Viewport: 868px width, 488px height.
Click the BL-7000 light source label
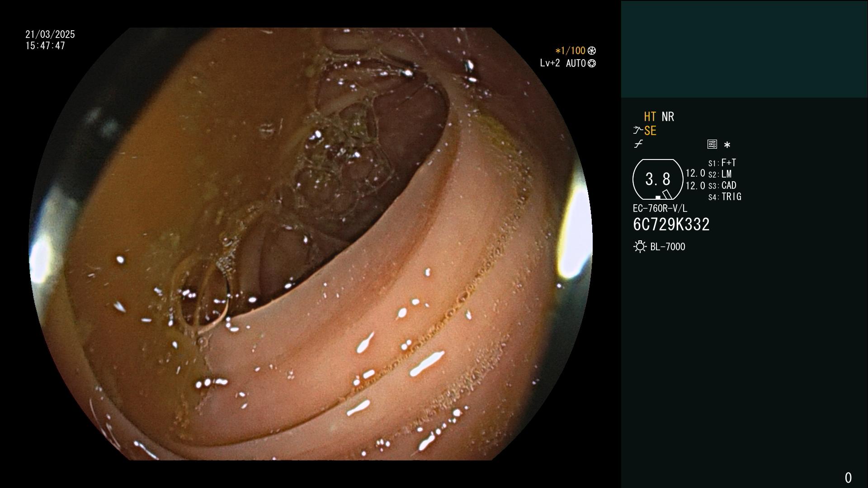point(668,247)
